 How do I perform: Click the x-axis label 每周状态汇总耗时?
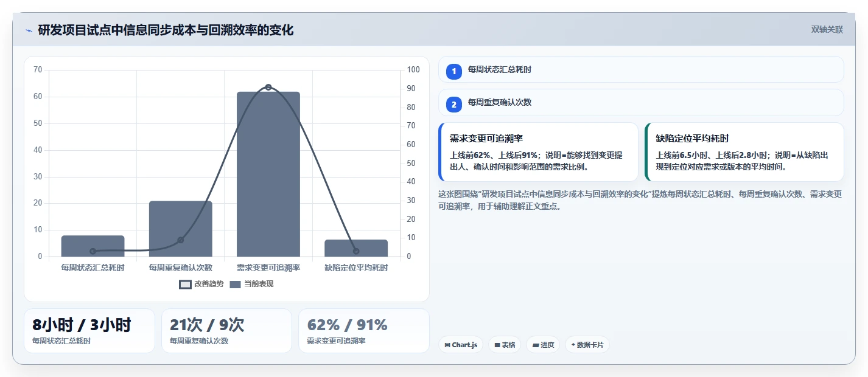click(93, 268)
